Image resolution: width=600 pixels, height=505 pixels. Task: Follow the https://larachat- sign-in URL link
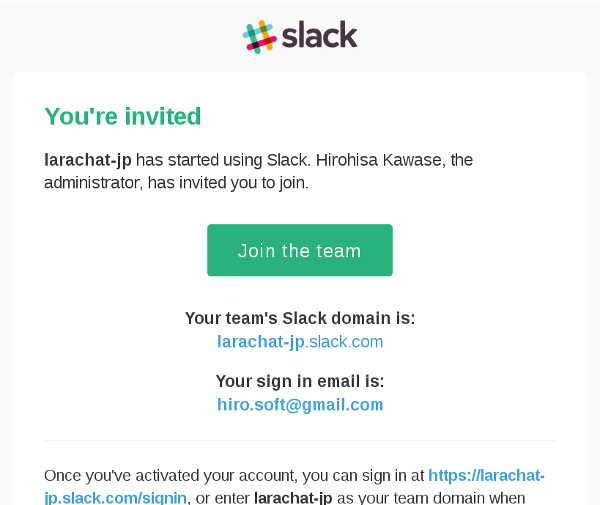coord(486,476)
